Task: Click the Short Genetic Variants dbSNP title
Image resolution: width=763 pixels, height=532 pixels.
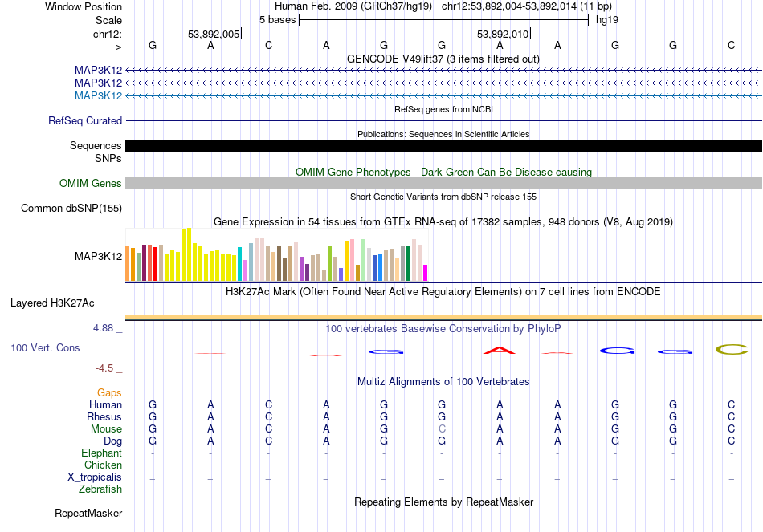Action: pos(443,197)
